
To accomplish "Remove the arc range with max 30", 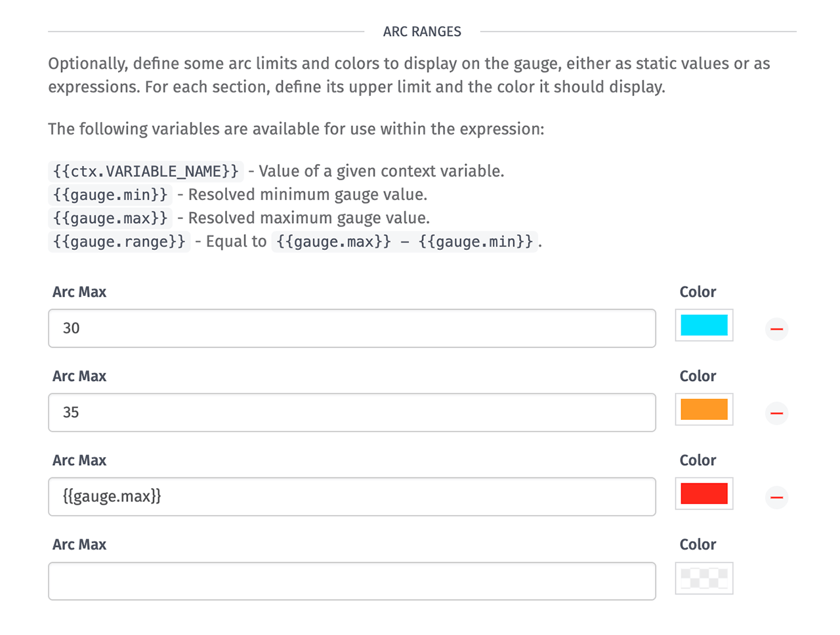I will click(776, 329).
